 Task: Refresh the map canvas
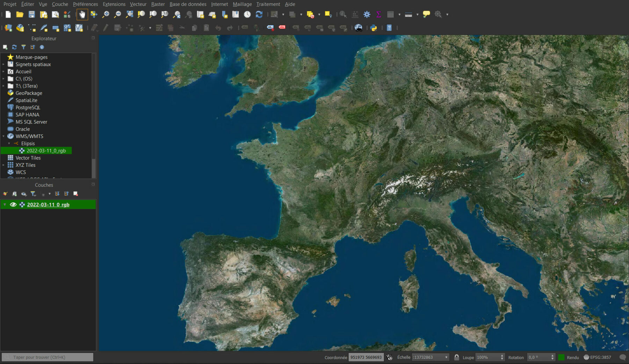(x=259, y=14)
